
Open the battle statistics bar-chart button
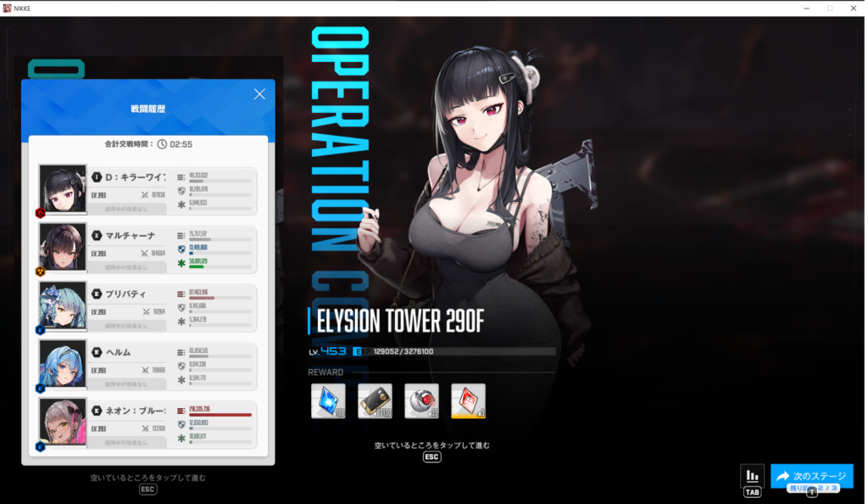pyautogui.click(x=752, y=476)
